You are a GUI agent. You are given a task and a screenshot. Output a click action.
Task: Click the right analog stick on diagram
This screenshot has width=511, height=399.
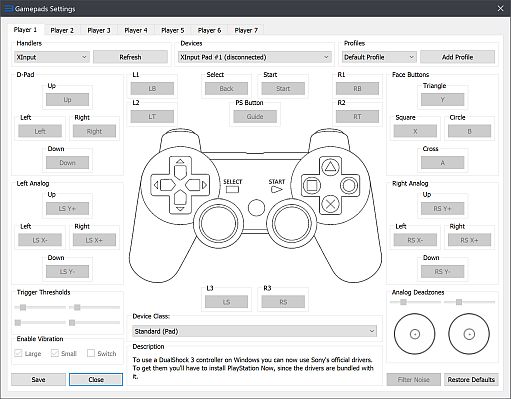point(291,224)
